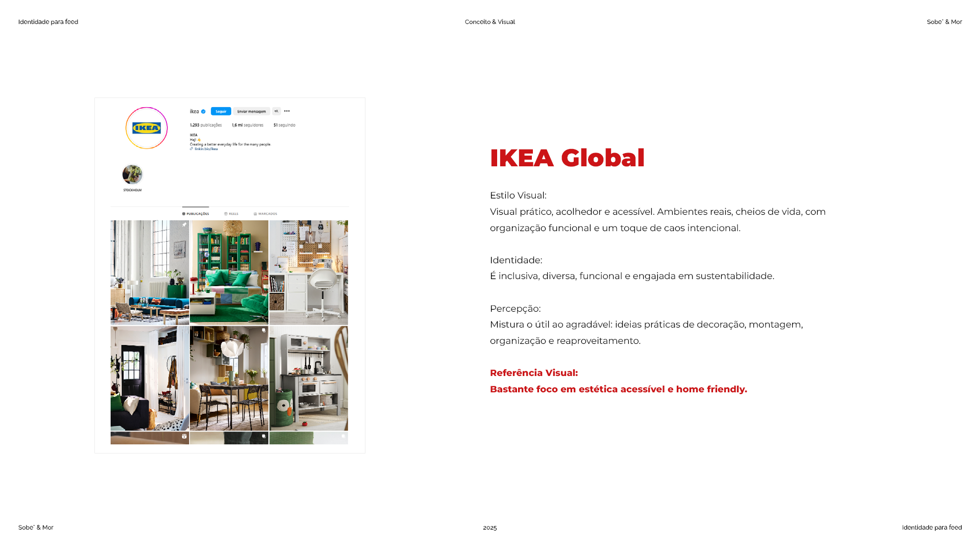980x551 pixels.
Task: Switch to the Reels tab
Action: [231, 214]
